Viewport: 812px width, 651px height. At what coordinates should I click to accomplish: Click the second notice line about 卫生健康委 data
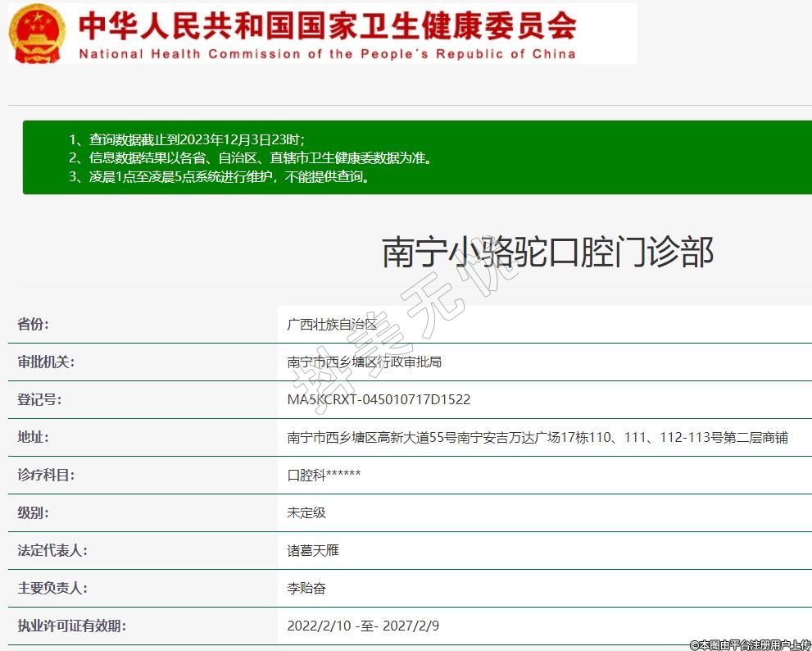pos(250,157)
